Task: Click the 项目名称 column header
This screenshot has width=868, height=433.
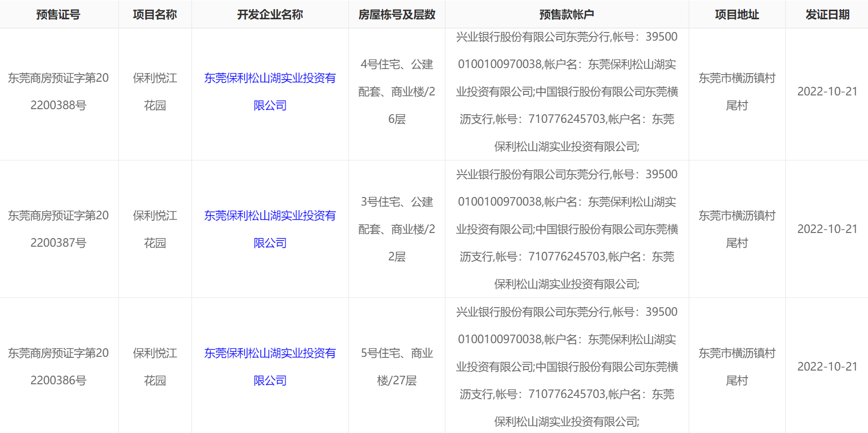Action: (155, 15)
